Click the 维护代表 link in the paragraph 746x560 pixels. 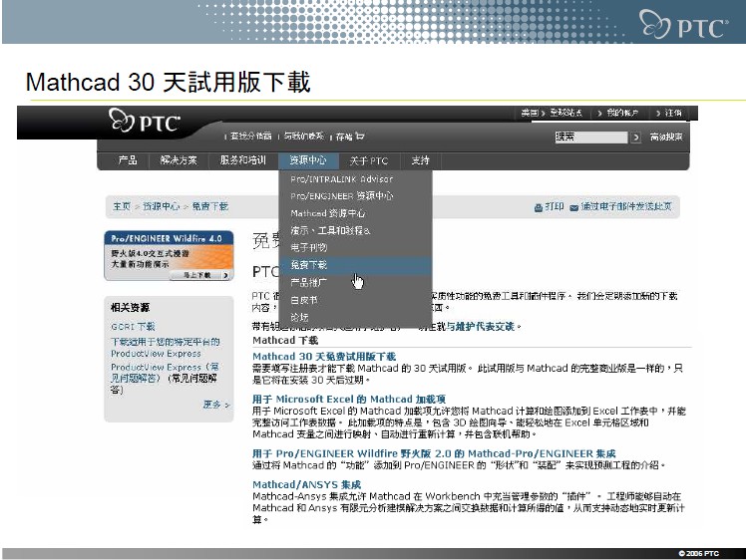(481, 327)
